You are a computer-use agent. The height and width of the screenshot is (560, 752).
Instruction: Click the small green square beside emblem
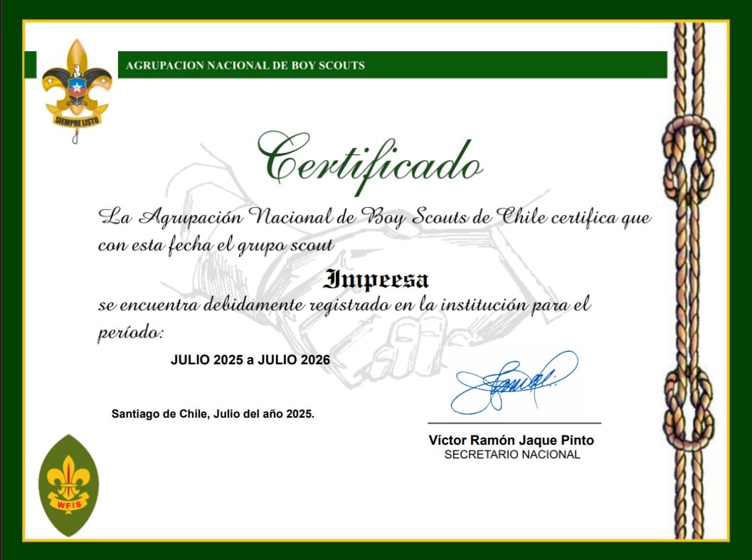point(30,65)
